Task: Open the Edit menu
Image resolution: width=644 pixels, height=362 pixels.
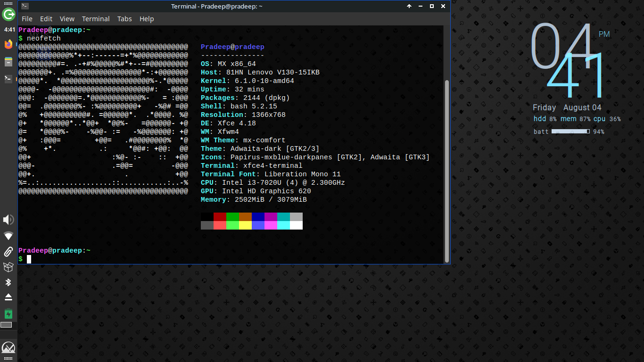Action: (x=46, y=19)
